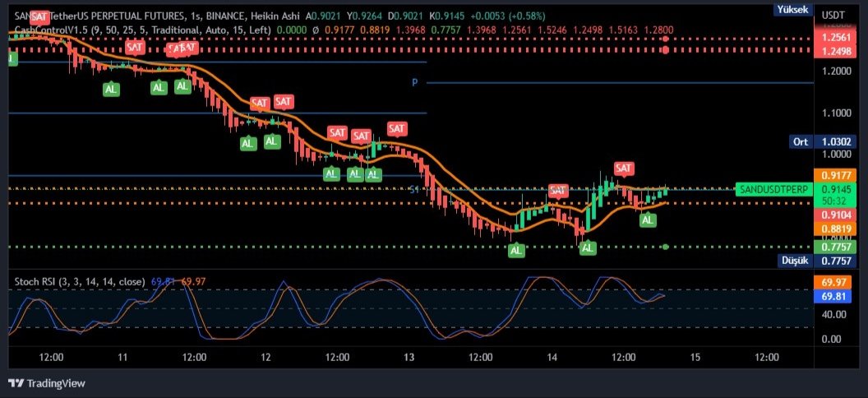Viewport: 868px width, 398px height.
Task: Click the P pivot level label
Action: (414, 83)
